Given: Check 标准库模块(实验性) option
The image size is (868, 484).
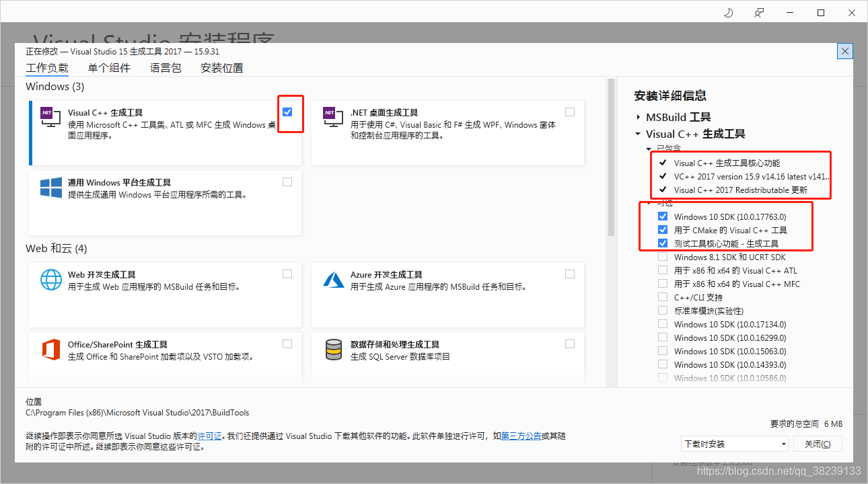Looking at the screenshot, I should point(663,311).
